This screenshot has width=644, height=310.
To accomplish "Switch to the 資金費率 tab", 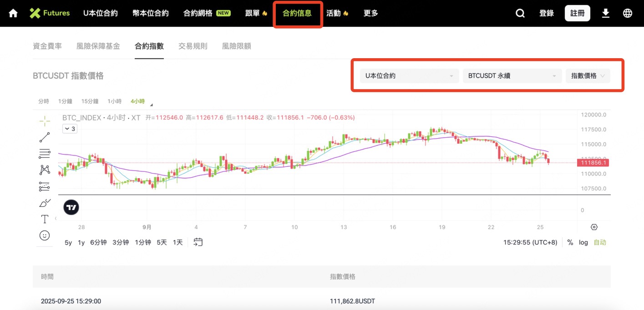I will [47, 46].
